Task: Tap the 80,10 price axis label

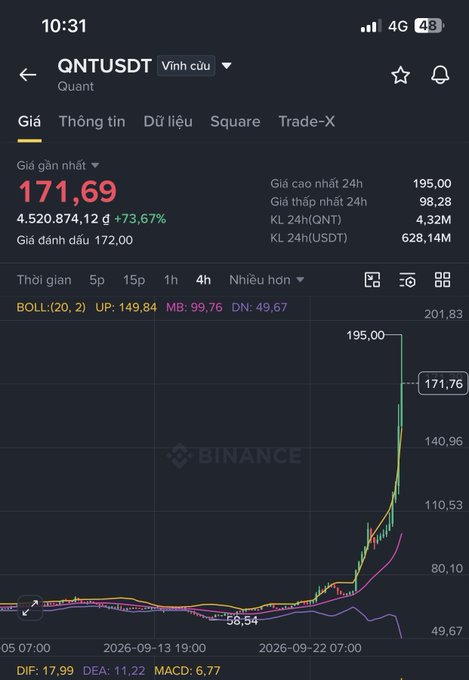Action: point(447,568)
